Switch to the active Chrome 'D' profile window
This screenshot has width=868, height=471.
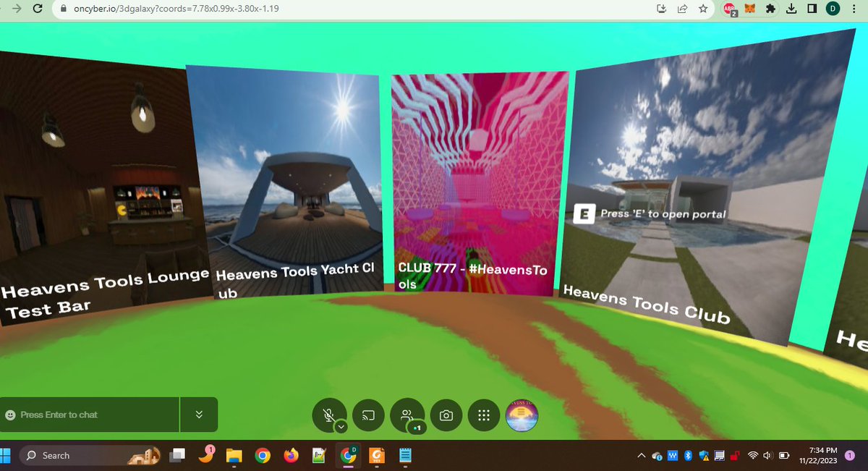click(x=349, y=455)
